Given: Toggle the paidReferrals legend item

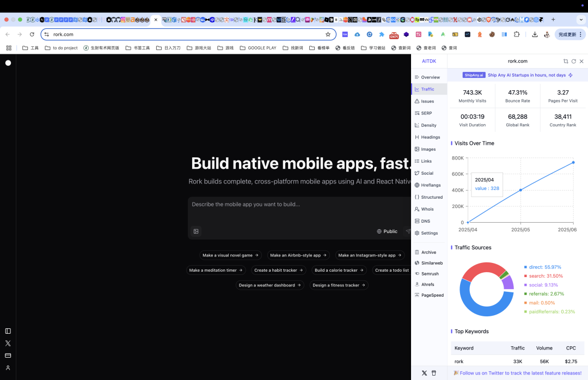Looking at the screenshot, I should (549, 312).
